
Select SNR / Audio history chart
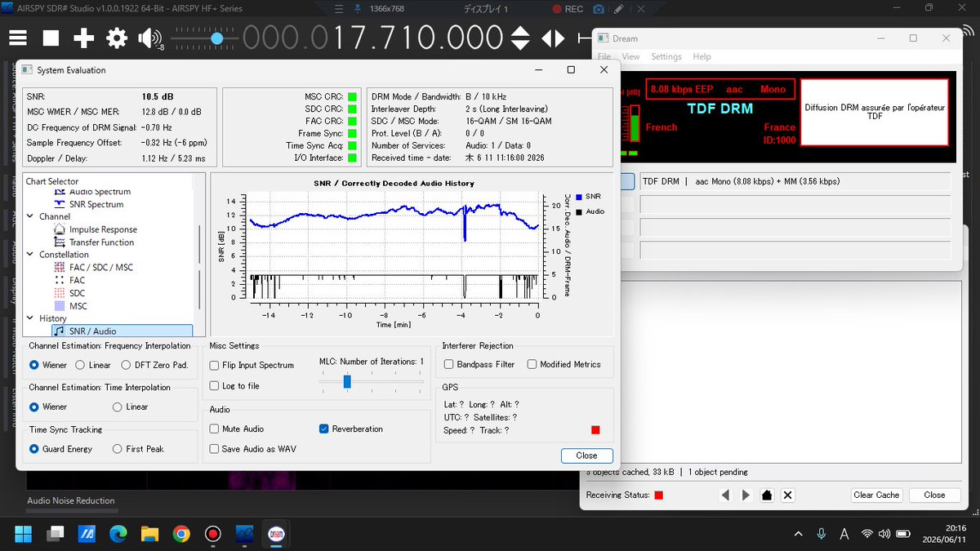coord(121,331)
